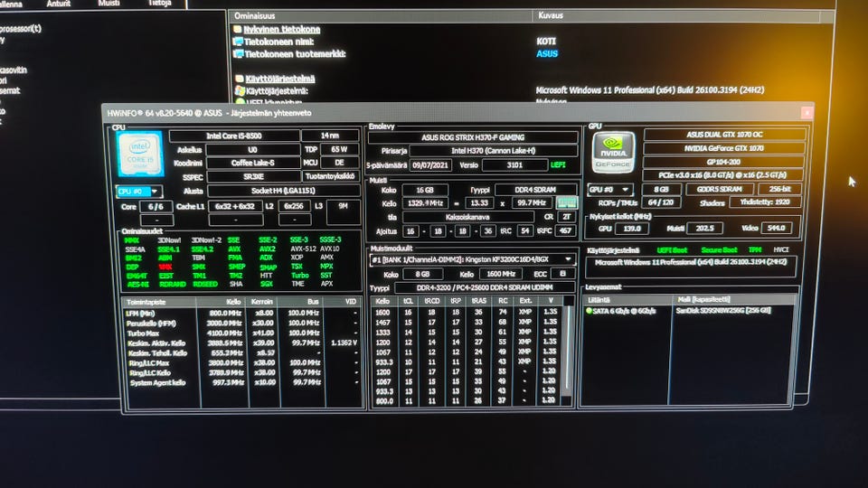Open the Muisti toolbar item in main window

point(108,4)
